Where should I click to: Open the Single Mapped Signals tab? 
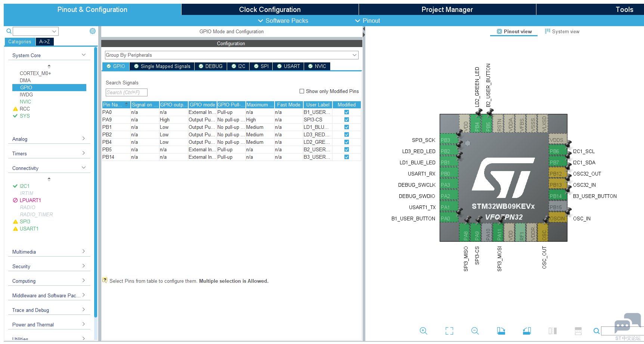pyautogui.click(x=162, y=66)
